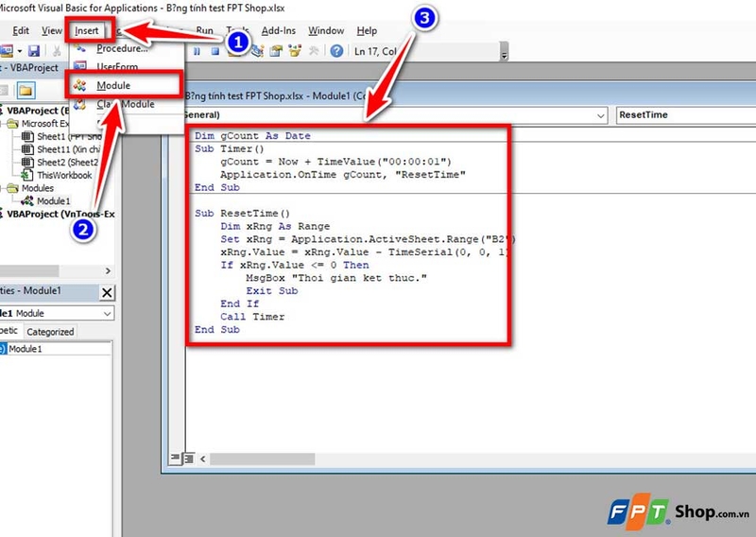Click the Cut scissors icon
The image size is (756, 537).
coord(57,51)
